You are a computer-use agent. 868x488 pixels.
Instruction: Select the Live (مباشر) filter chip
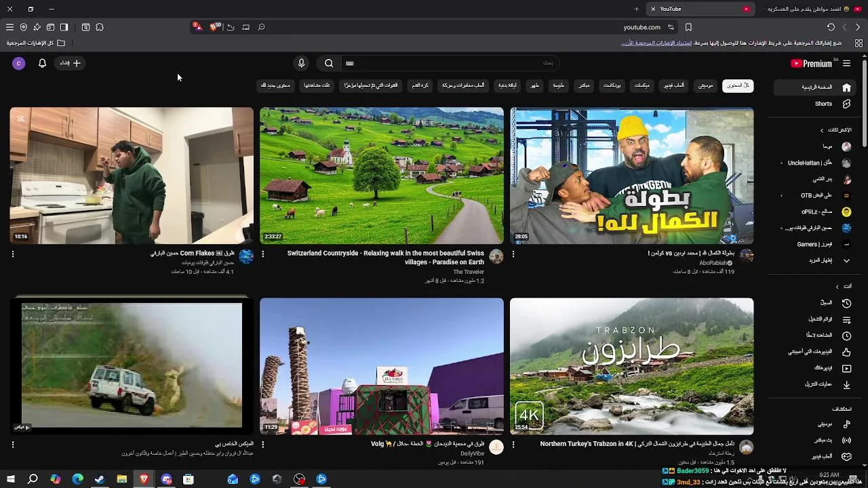pos(583,86)
